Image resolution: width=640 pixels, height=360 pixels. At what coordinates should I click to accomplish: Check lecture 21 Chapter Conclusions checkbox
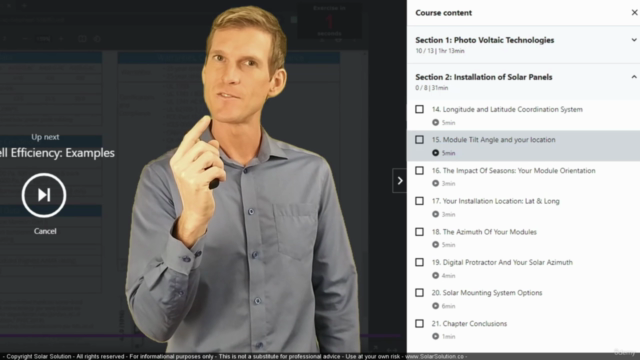(x=419, y=323)
